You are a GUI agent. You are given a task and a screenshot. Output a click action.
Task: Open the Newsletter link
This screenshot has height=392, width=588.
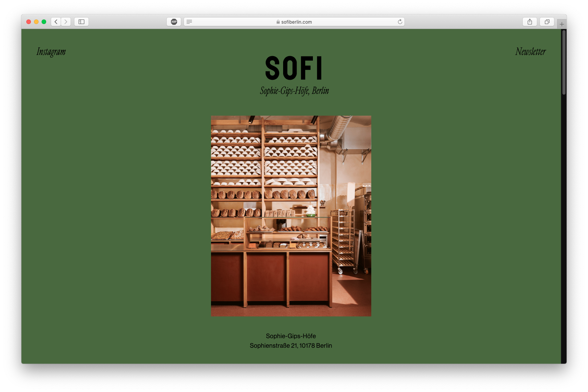530,52
